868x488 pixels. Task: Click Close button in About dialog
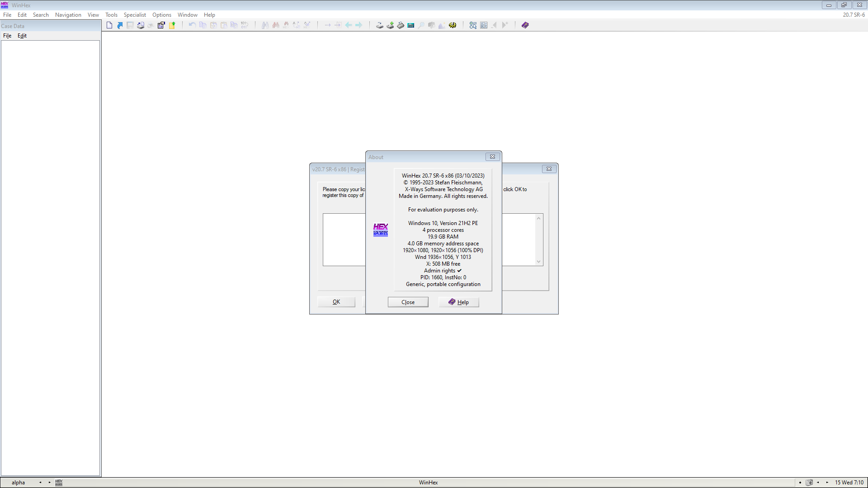pyautogui.click(x=408, y=302)
